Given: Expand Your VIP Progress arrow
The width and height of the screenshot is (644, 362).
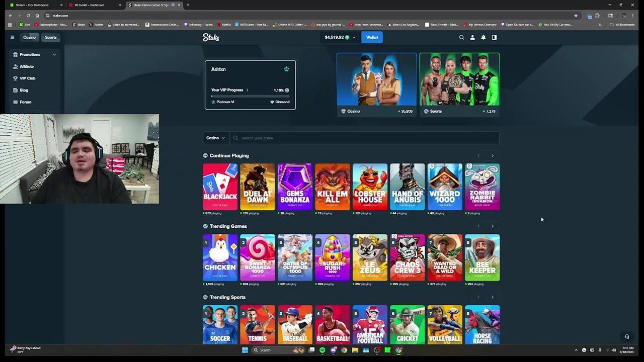Looking at the screenshot, I should coord(247,90).
